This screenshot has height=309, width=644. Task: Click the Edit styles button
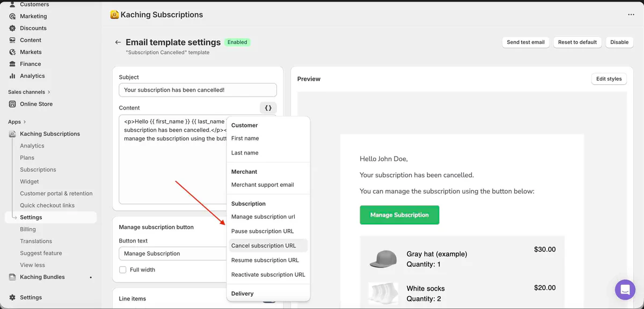(609, 79)
